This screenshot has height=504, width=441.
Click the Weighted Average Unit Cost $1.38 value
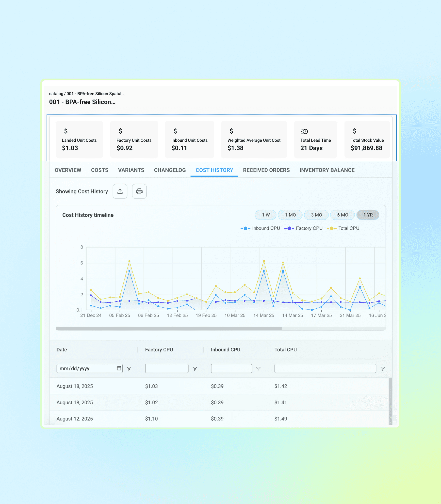(x=235, y=148)
